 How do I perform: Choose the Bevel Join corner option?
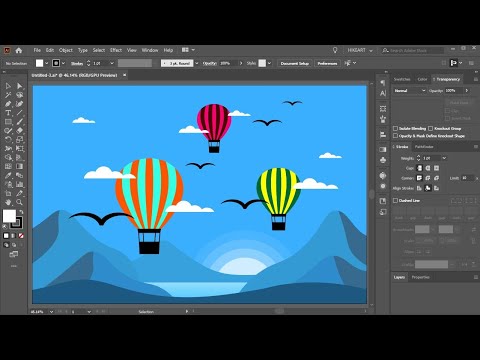click(436, 178)
